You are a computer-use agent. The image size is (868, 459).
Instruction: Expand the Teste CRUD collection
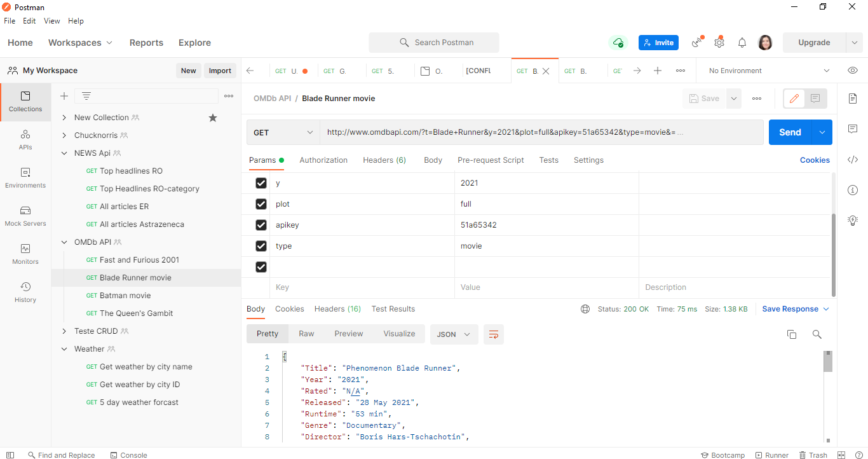(x=64, y=331)
